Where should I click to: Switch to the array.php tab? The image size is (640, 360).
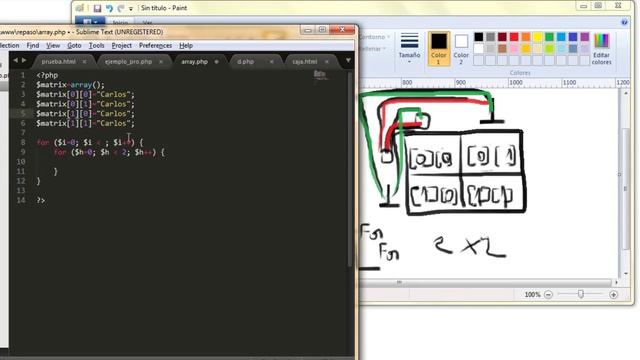pyautogui.click(x=195, y=62)
